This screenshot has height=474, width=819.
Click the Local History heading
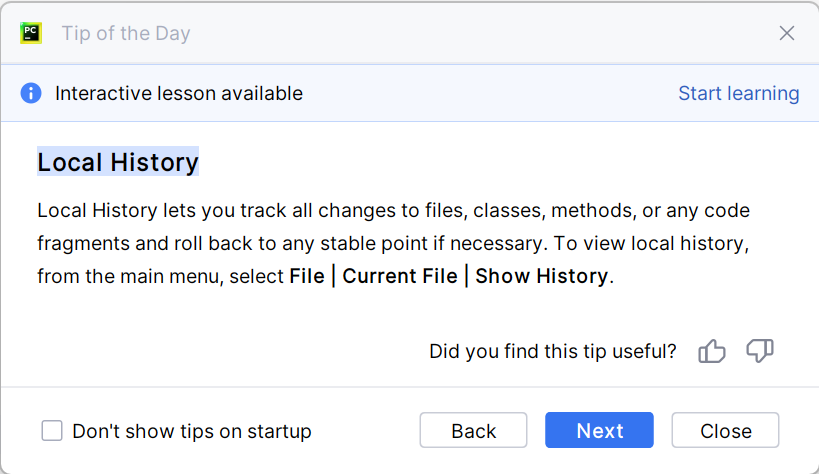(x=118, y=162)
